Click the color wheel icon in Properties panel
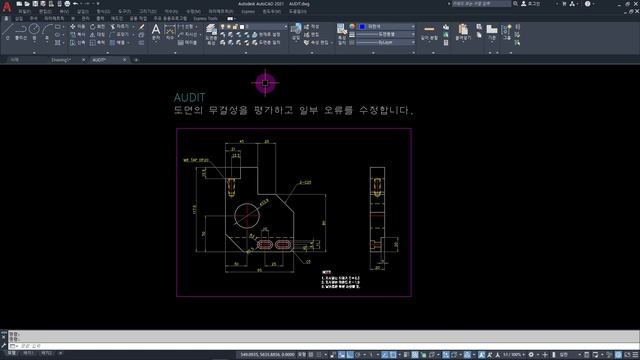Screen dimensions: 640x360 pyautogui.click(x=352, y=27)
